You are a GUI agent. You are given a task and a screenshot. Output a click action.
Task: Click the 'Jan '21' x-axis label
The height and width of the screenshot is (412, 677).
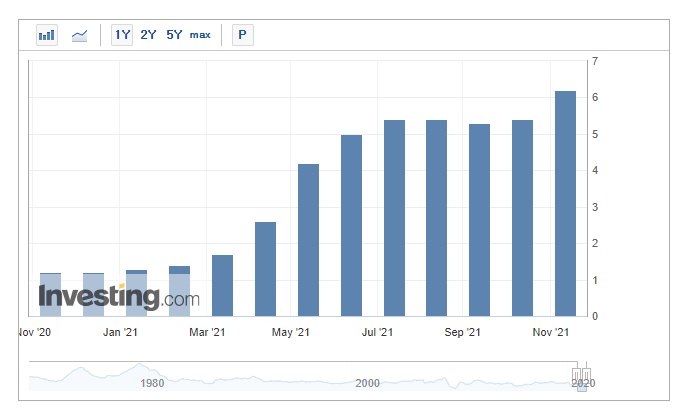tap(120, 332)
